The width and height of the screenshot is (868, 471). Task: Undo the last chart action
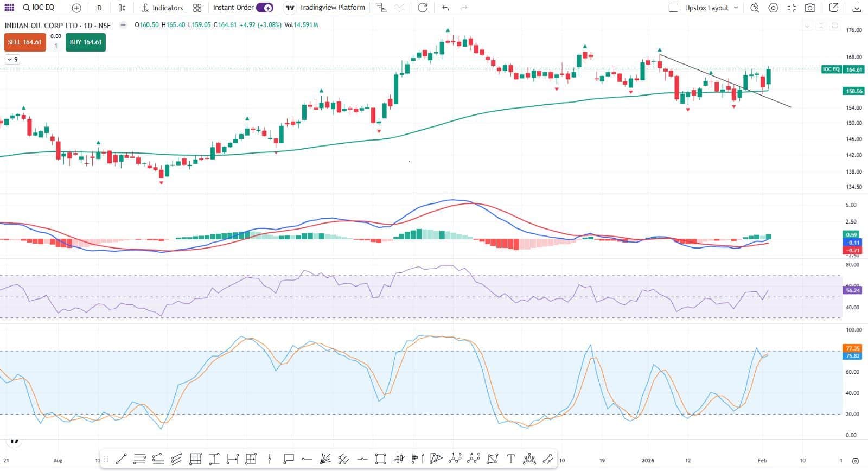[x=445, y=8]
